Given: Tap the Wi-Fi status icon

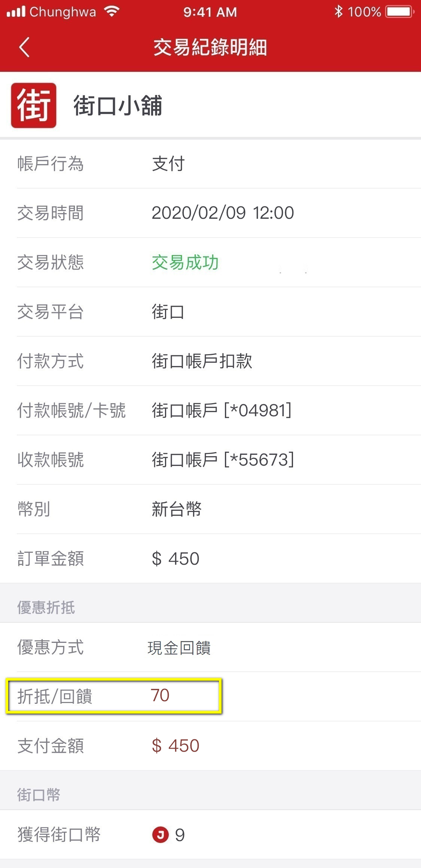Looking at the screenshot, I should [x=112, y=12].
